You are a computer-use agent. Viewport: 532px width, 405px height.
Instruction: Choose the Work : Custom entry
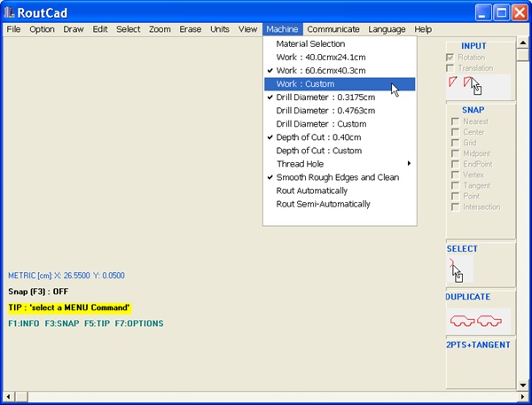tap(340, 84)
